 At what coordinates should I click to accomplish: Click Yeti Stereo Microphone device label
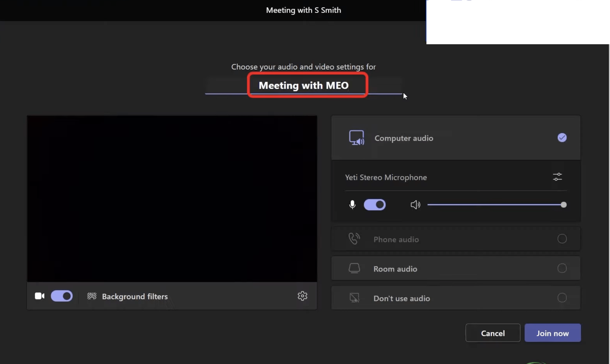coord(386,177)
